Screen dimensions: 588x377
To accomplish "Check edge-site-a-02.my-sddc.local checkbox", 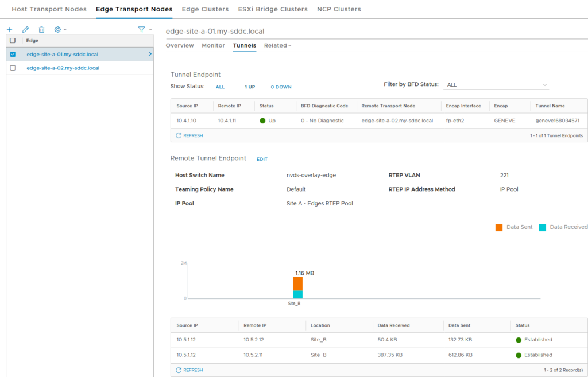I will 13,68.
